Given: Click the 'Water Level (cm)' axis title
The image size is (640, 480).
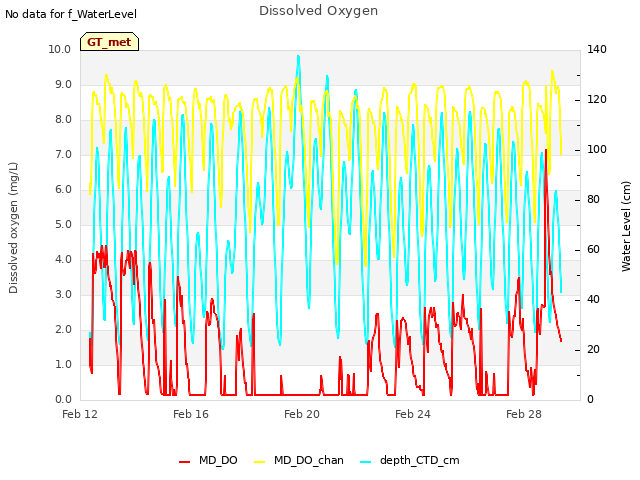Looking at the screenshot, I should click(x=626, y=227).
